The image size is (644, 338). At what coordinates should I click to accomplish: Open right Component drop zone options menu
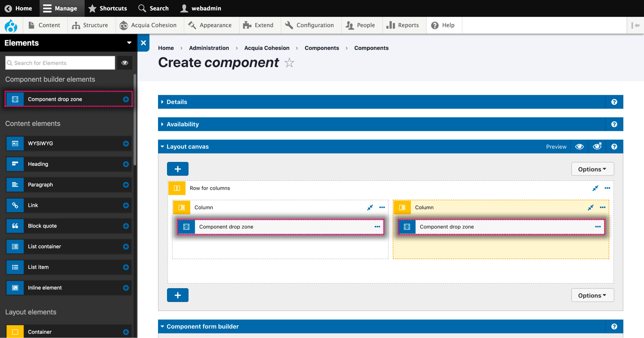pyautogui.click(x=598, y=227)
